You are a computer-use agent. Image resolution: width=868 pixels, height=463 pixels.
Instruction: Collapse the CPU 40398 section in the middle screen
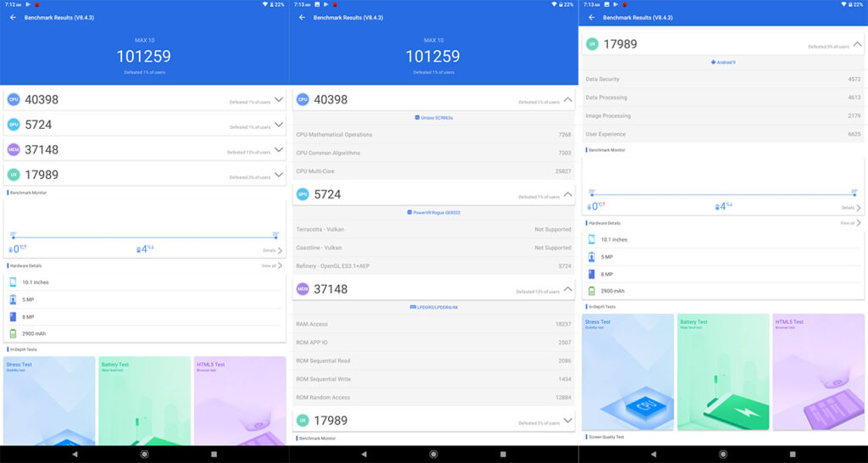567,100
